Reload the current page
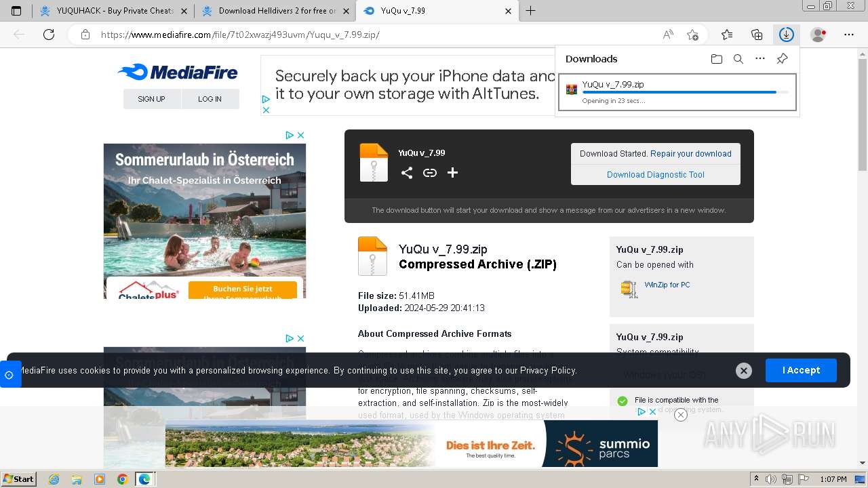Viewport: 868px width, 488px height. (x=49, y=35)
